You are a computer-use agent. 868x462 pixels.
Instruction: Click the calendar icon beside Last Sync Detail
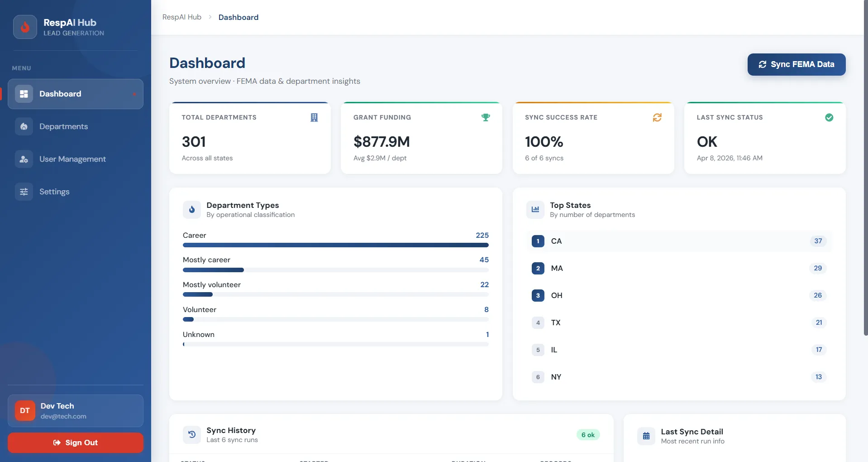(x=646, y=436)
